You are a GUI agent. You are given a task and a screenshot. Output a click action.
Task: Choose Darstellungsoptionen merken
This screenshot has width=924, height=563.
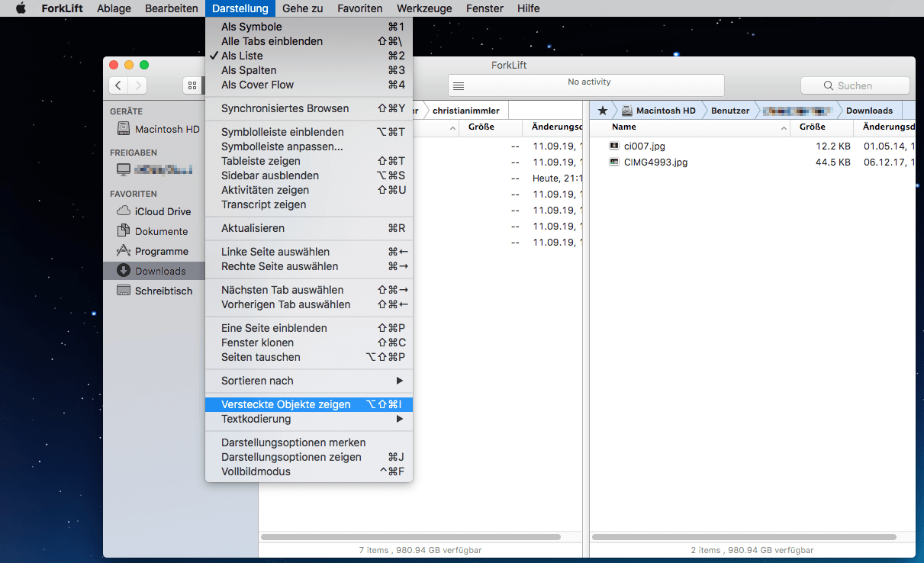pyautogui.click(x=309, y=442)
